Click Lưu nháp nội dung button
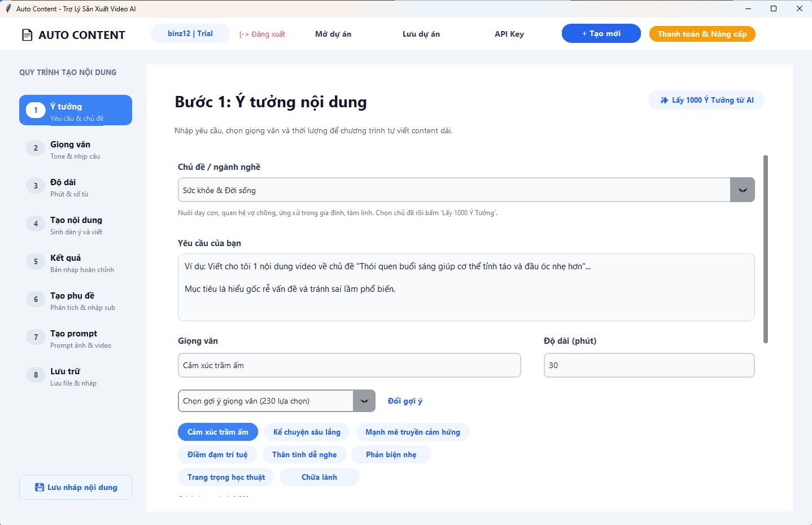Viewport: 812px width, 525px height. (76, 487)
